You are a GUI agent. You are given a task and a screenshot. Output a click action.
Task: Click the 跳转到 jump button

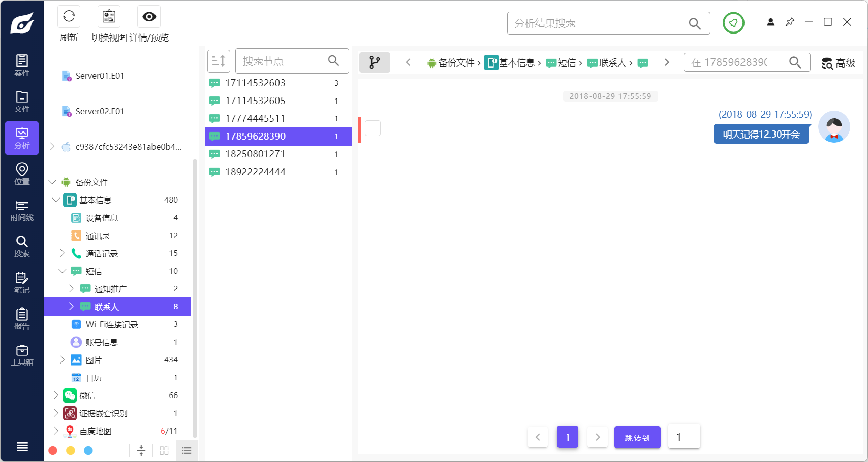637,437
